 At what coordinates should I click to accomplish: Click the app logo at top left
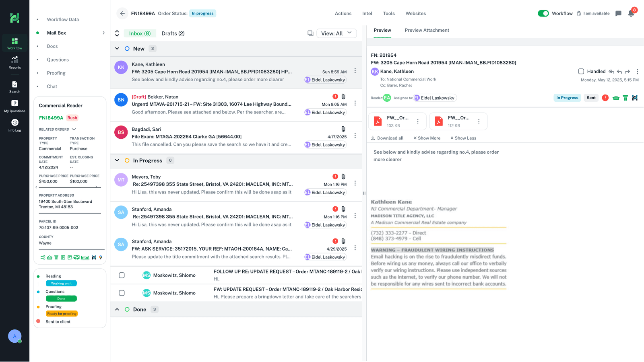tap(15, 18)
